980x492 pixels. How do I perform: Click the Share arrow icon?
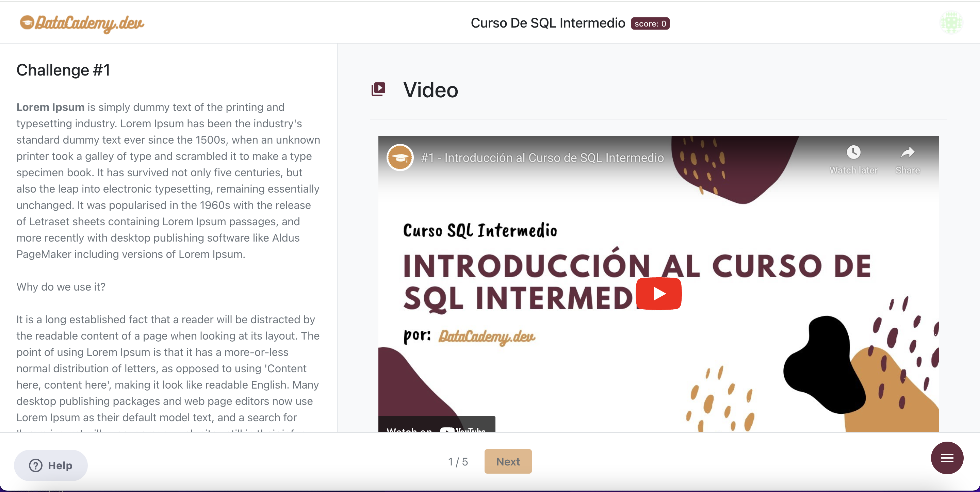pyautogui.click(x=908, y=152)
